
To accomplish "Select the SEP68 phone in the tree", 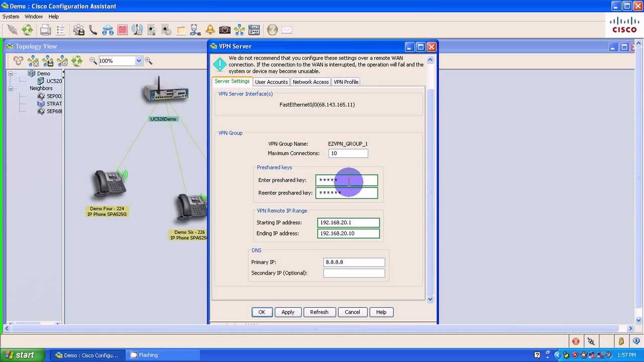I will pyautogui.click(x=50, y=111).
